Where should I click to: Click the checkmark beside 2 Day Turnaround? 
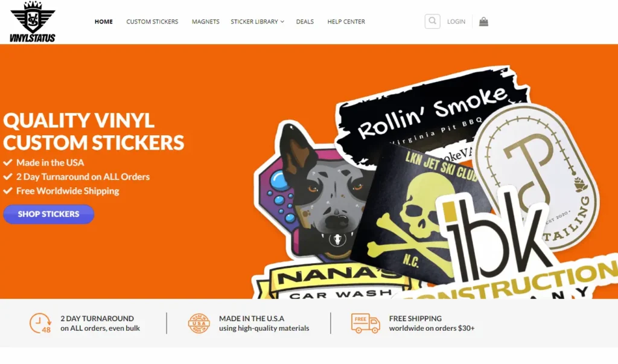coord(8,177)
